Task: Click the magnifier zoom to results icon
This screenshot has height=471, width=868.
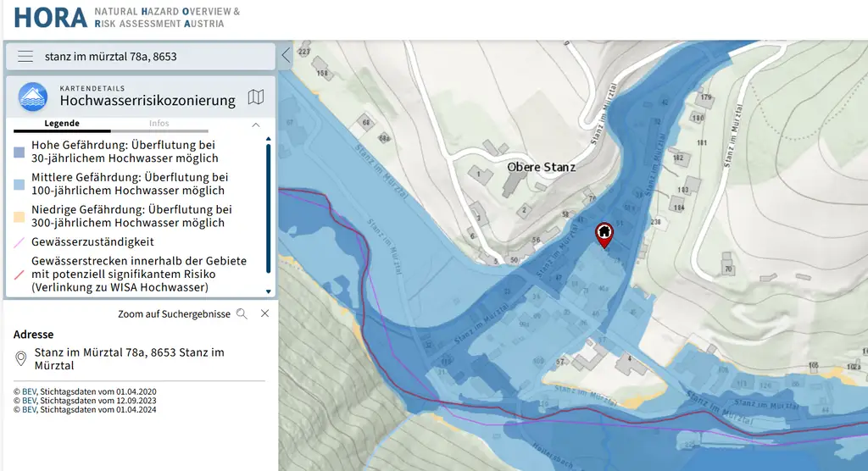Action: tap(242, 313)
